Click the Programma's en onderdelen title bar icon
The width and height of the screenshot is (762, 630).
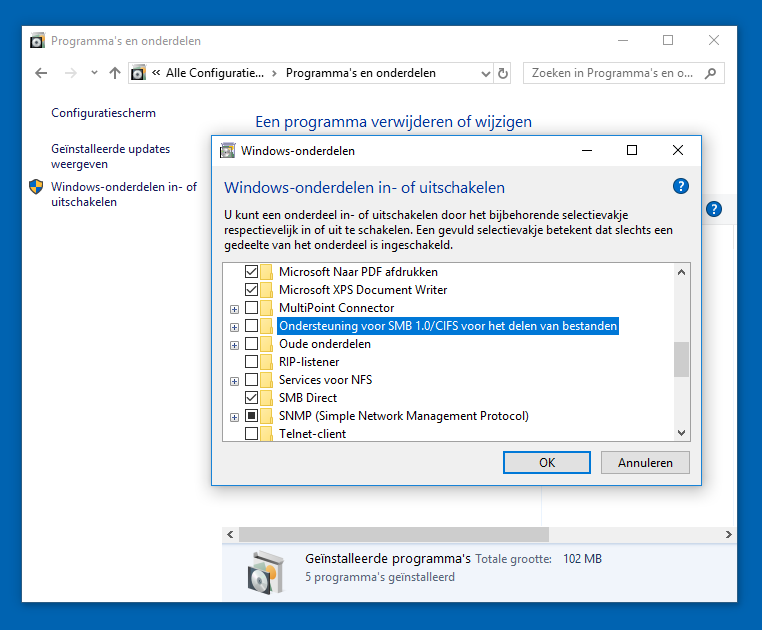pos(37,41)
